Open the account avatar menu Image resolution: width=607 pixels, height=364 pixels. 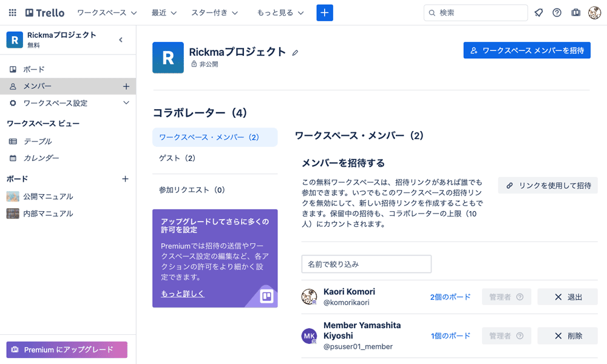(594, 13)
